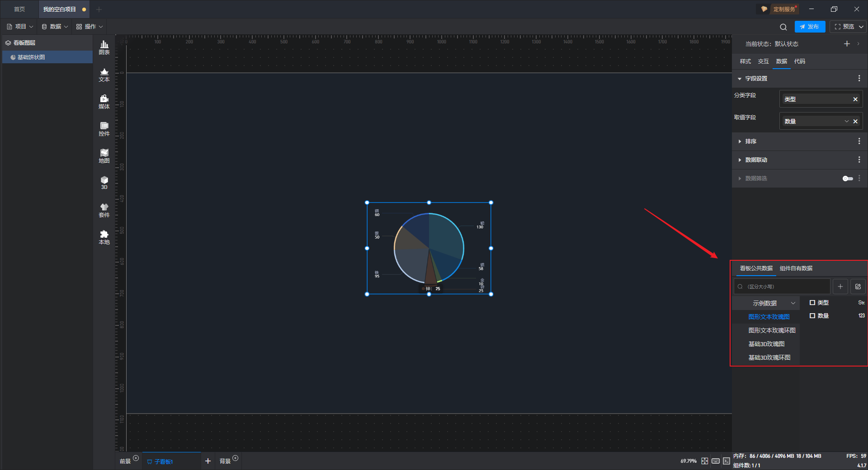
Task: Switch to the 组件自有数据 tab
Action: [x=796, y=268]
